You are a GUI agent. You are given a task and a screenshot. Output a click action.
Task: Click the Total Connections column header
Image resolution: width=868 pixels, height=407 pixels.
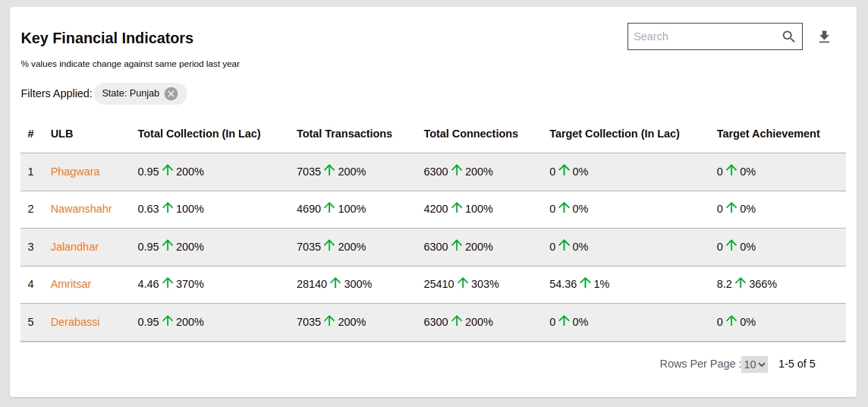pyautogui.click(x=470, y=134)
